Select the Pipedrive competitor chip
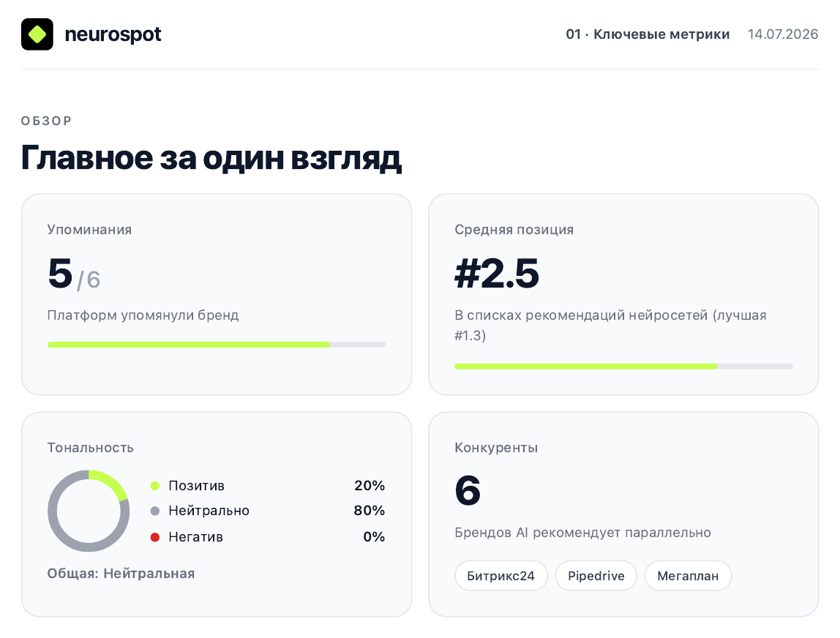This screenshot has height=638, width=840. tap(596, 576)
